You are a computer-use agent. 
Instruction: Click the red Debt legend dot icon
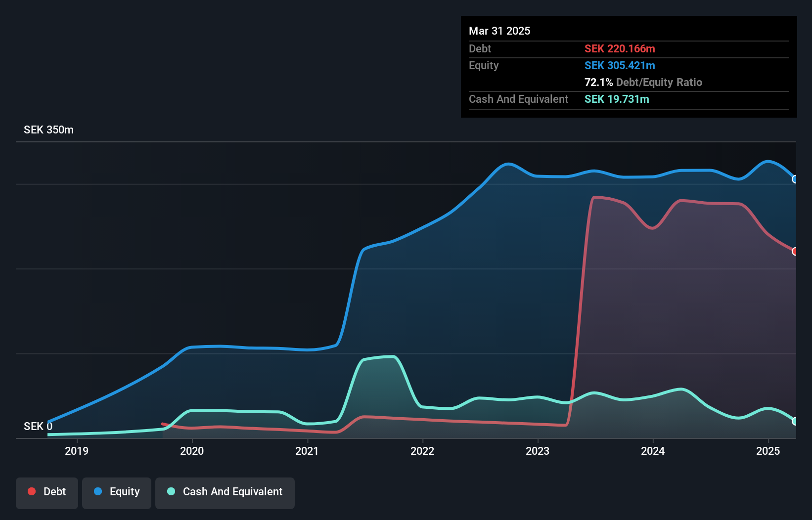[31, 491]
